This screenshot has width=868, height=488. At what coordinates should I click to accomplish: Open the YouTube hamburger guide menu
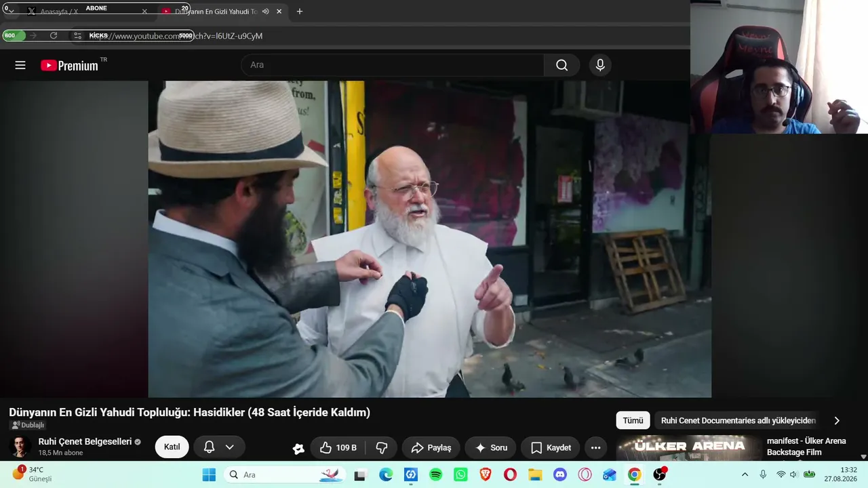[20, 65]
